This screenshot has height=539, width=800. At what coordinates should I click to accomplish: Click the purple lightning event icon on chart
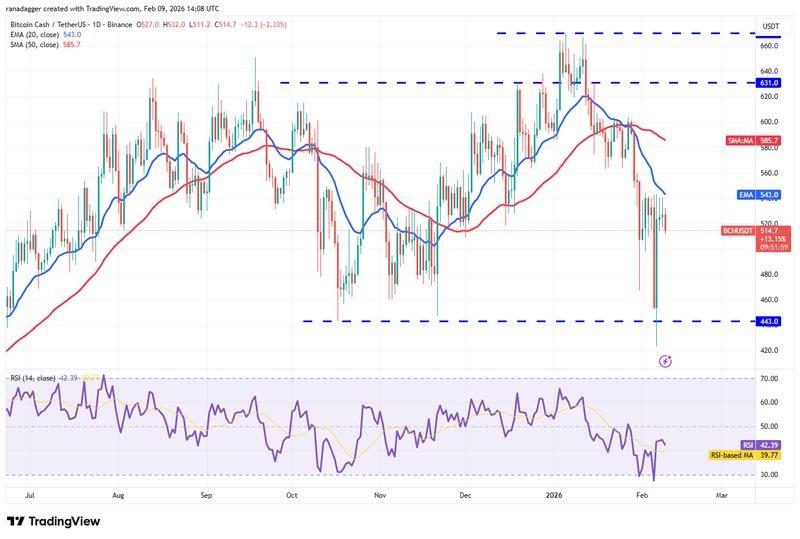pos(665,360)
